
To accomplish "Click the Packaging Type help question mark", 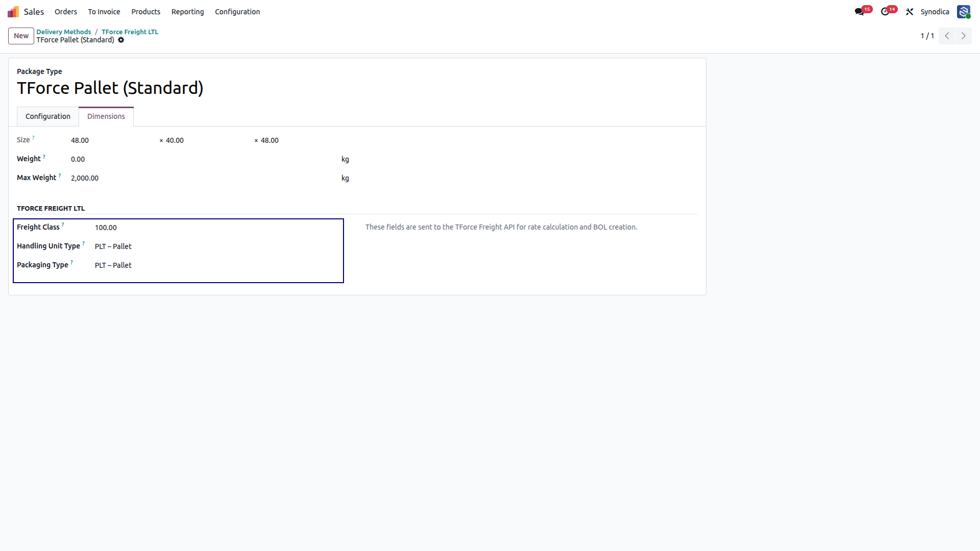I will tap(71, 263).
